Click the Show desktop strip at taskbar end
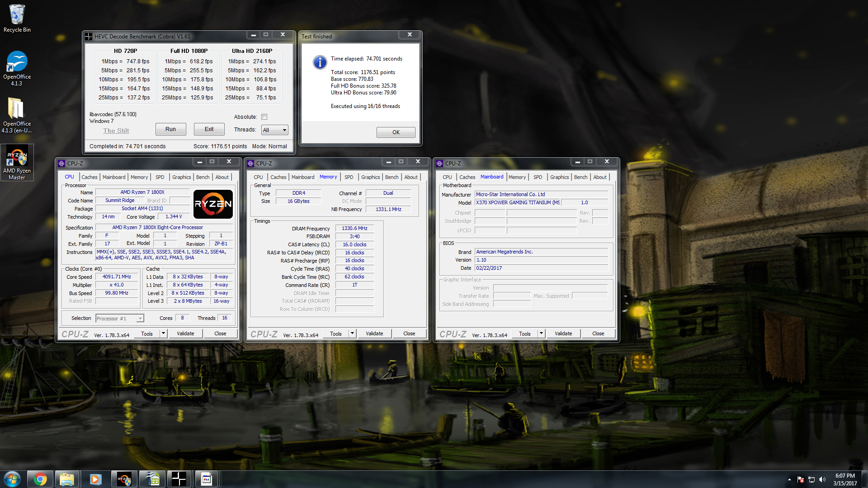 pyautogui.click(x=864, y=479)
